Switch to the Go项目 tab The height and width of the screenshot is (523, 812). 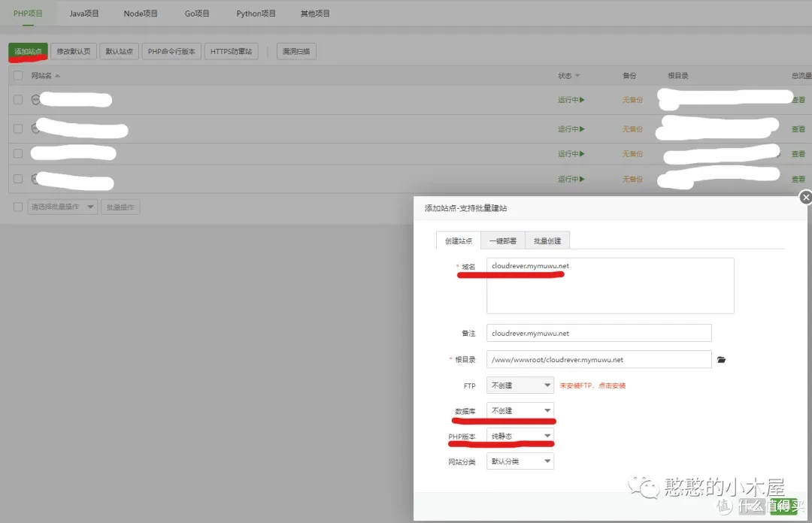point(197,14)
